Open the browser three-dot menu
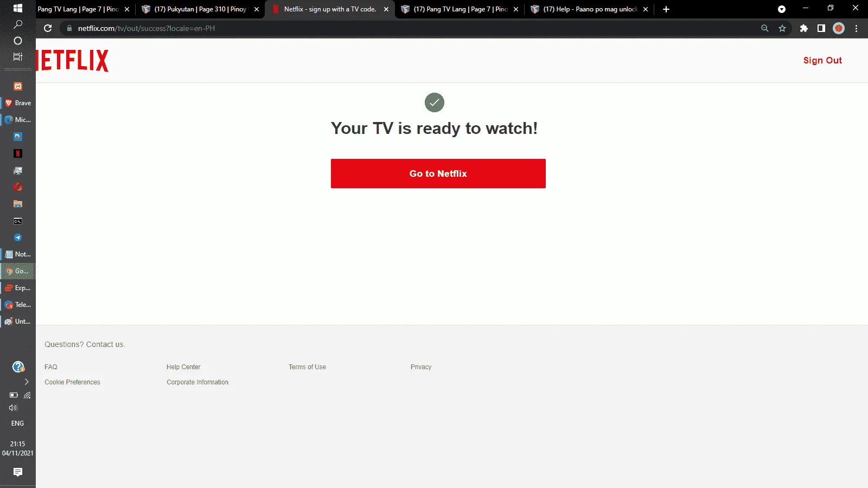Viewport: 868px width, 488px height. click(857, 28)
